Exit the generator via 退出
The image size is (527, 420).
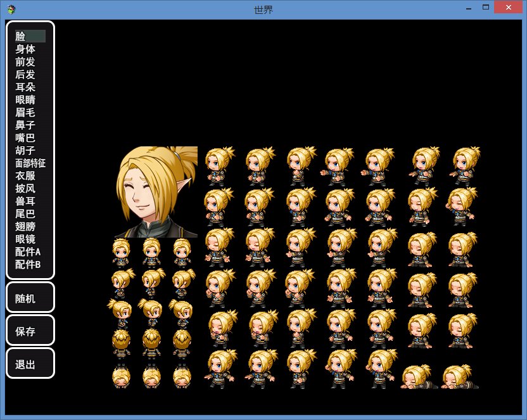click(30, 364)
